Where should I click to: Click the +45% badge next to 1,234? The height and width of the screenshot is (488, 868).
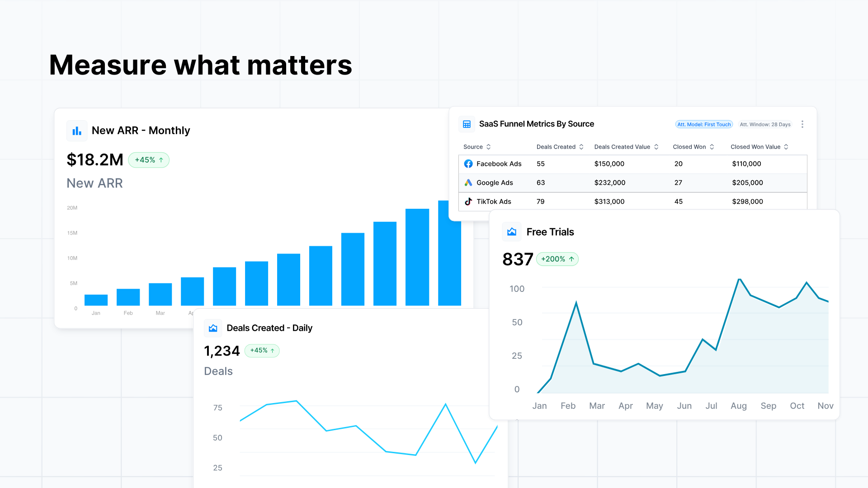click(262, 351)
